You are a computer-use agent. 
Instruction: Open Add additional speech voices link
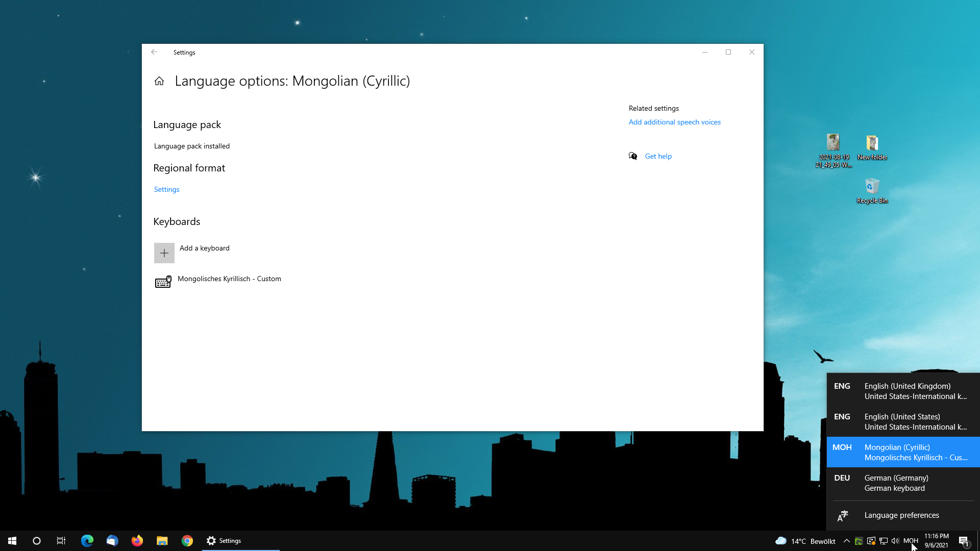[x=674, y=122]
